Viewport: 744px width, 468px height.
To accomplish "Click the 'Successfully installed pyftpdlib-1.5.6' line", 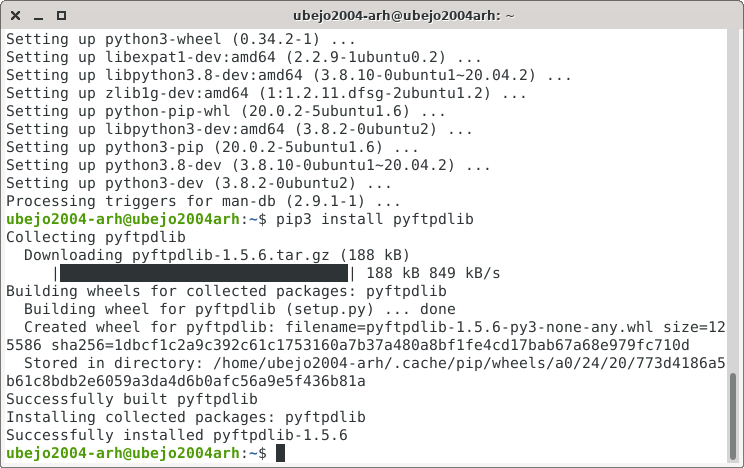I will [x=177, y=435].
